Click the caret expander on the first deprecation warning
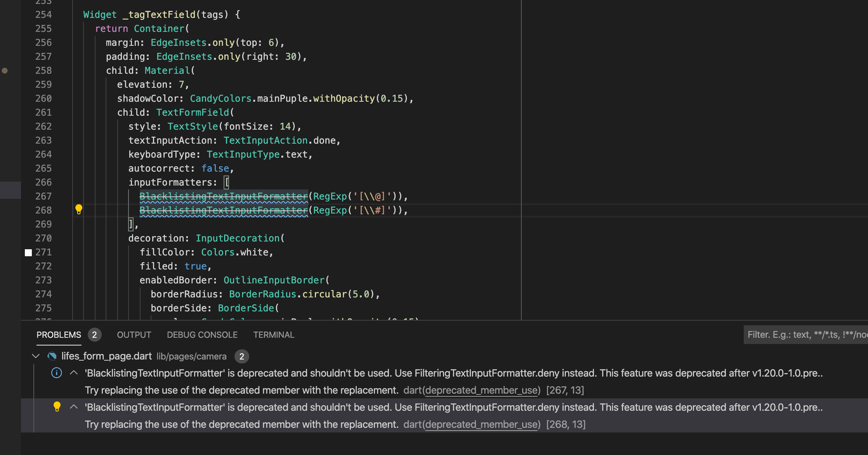Screen dimensions: 868x455 (x=73, y=372)
